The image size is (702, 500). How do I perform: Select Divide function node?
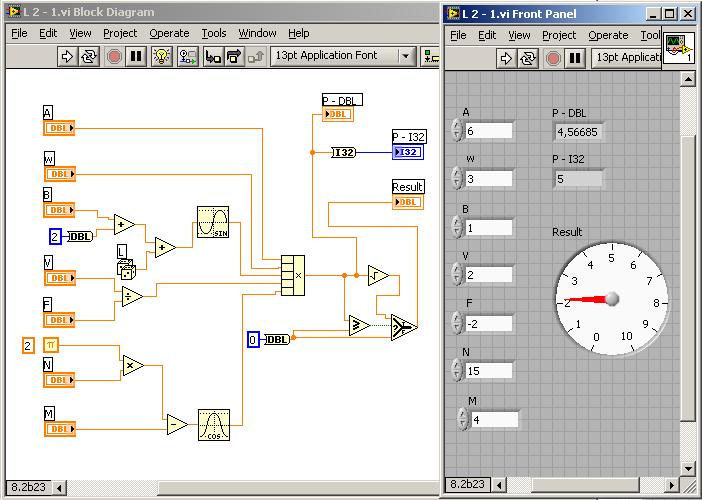(132, 296)
